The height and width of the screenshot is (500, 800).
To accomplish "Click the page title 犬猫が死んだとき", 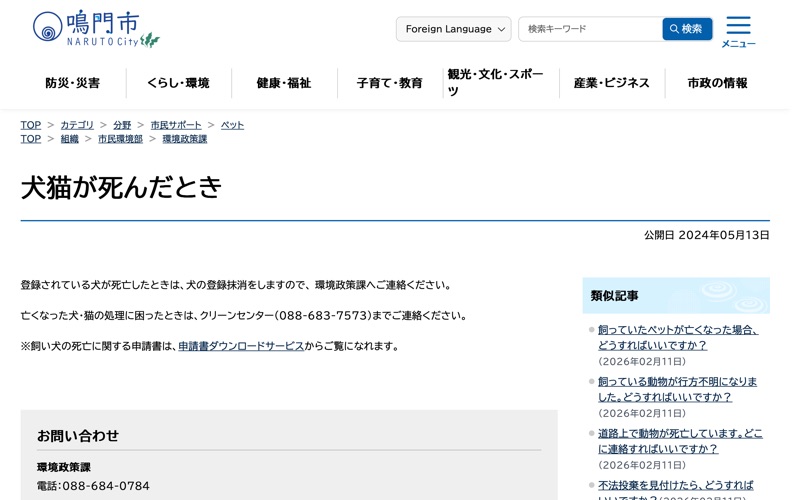I will (121, 187).
